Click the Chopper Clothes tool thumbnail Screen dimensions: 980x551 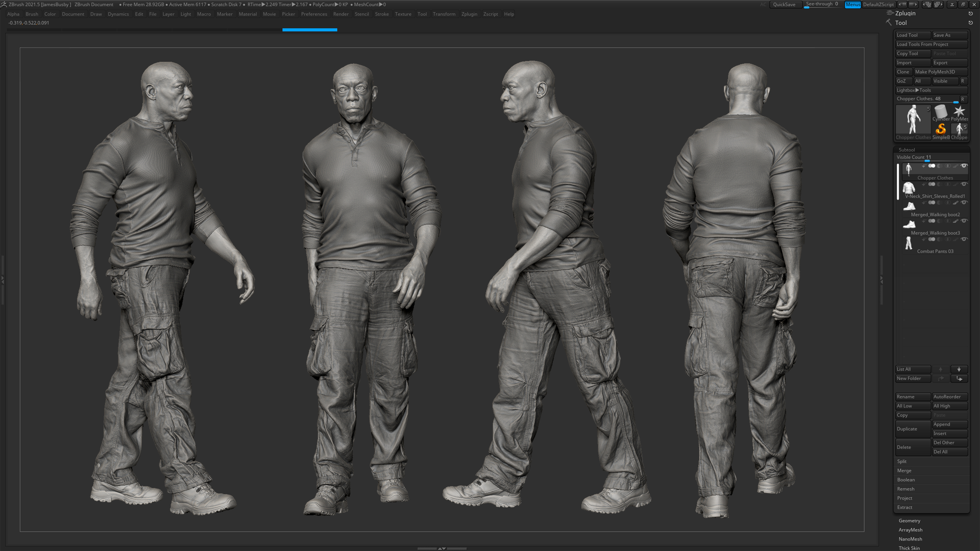point(913,120)
